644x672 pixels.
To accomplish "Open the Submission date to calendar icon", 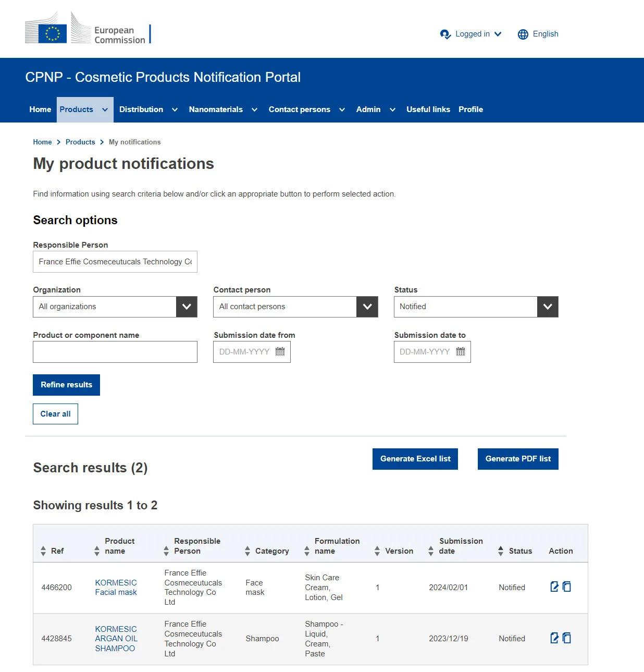I will tap(461, 352).
